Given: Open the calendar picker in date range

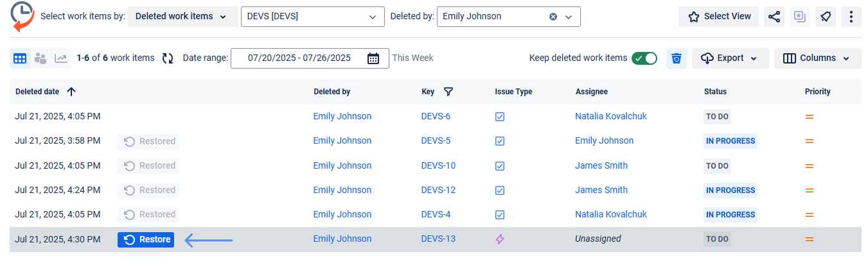Looking at the screenshot, I should pos(373,58).
